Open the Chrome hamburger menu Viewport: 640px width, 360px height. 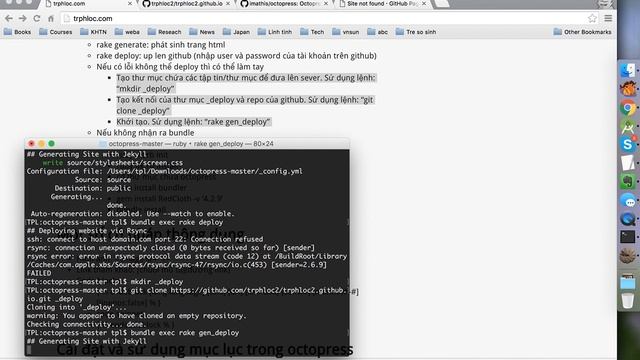tap(608, 18)
